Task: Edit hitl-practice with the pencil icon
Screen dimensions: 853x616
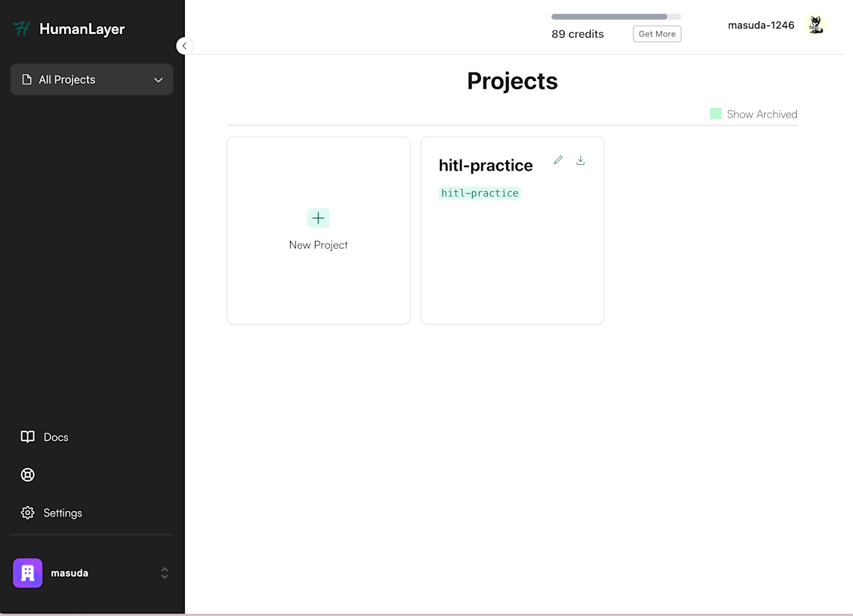Action: coord(558,160)
